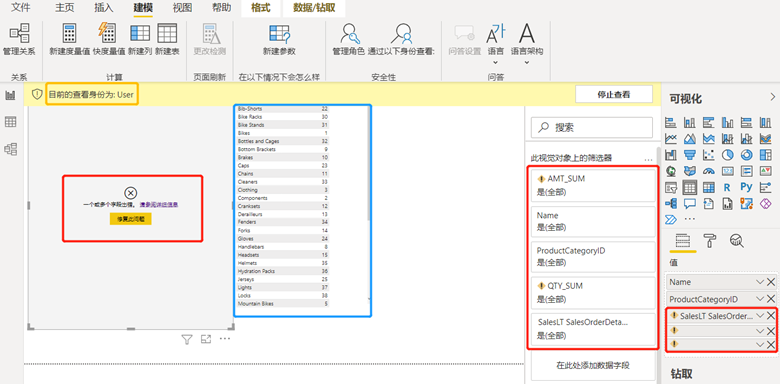Click the filter icon below the visual

[187, 340]
